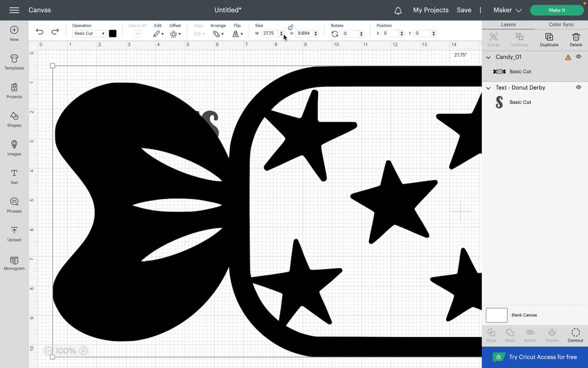Open the My Projects link
588x368 pixels.
pyautogui.click(x=430, y=10)
